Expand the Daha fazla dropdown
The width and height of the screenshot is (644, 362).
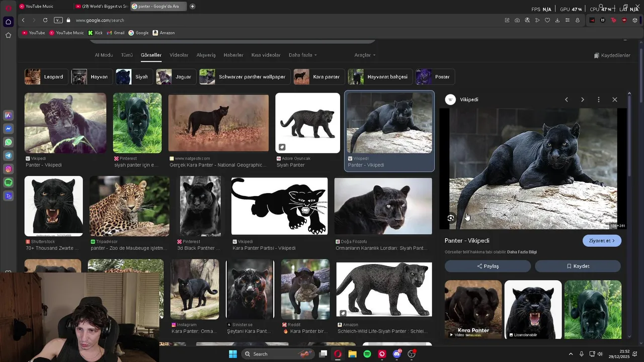click(303, 55)
